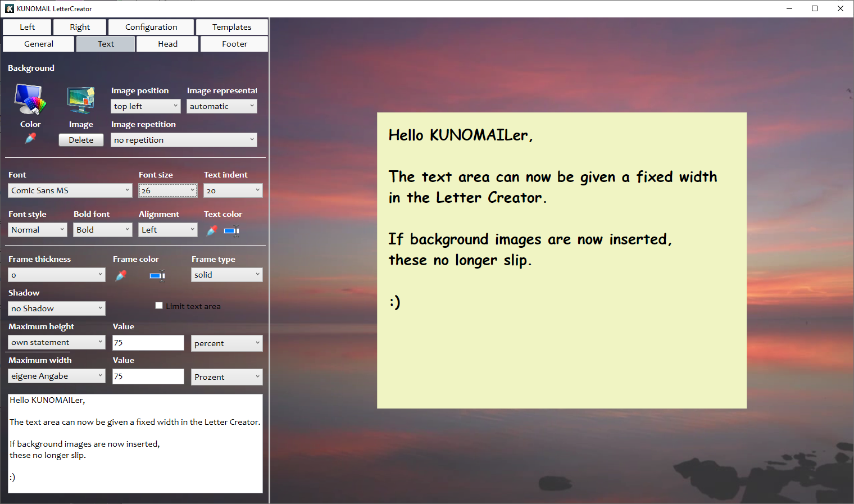Switch to the Left tab
The height and width of the screenshot is (504, 854).
pos(27,27)
